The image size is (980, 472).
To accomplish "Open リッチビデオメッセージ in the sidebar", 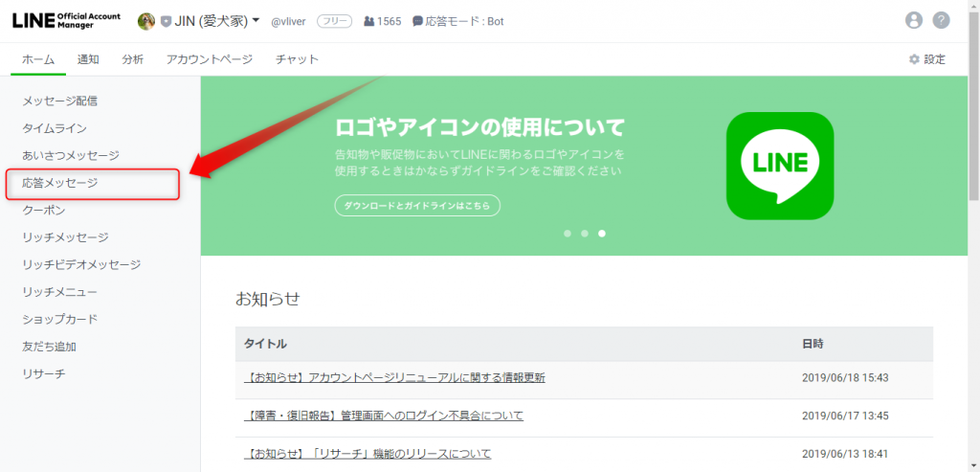I will [x=81, y=264].
